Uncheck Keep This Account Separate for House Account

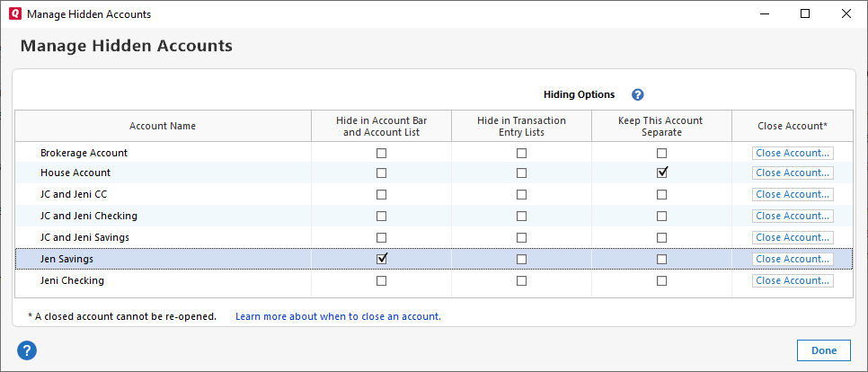(662, 173)
